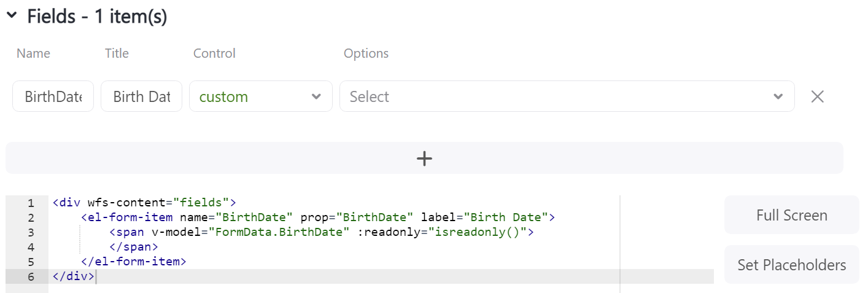
Task: Click line number 4 in code editor
Action: pyautogui.click(x=31, y=247)
